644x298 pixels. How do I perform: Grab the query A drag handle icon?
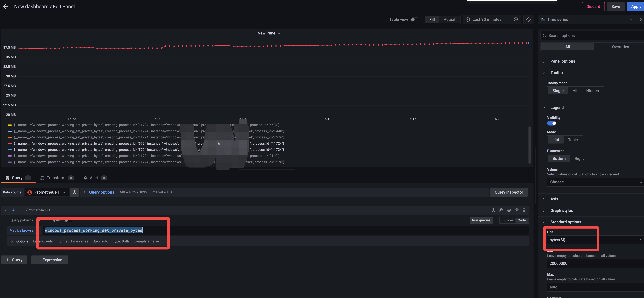click(524, 210)
